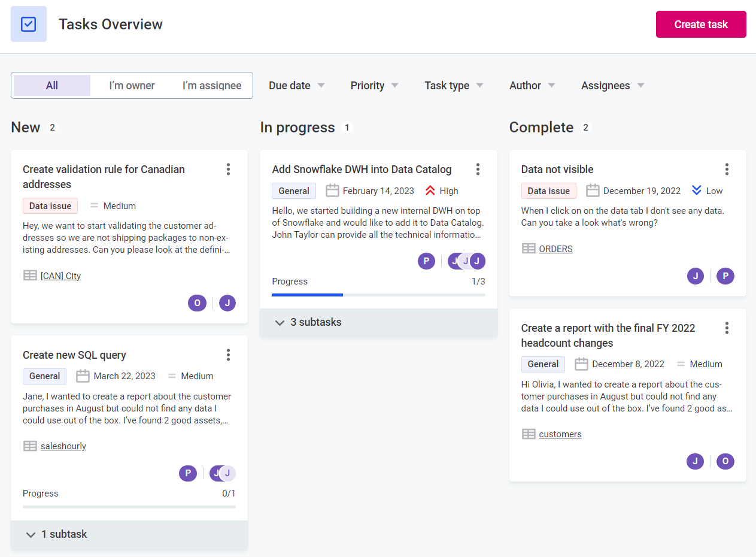This screenshot has width=756, height=557.
Task: Open three-dot menu on Snowflake DWH task
Action: (478, 169)
